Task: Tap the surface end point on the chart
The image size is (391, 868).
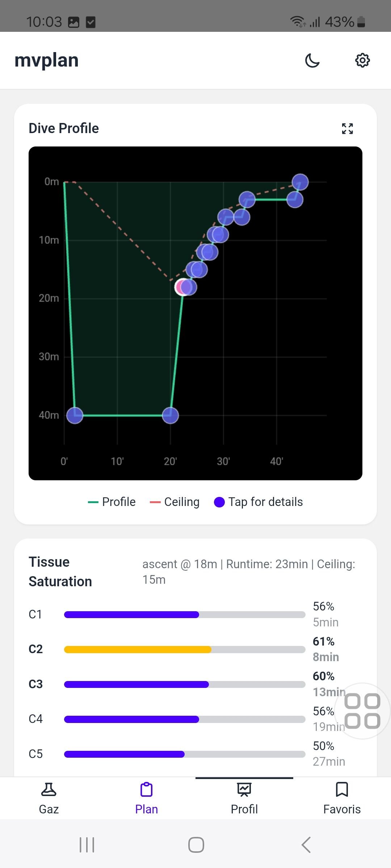Action: [x=300, y=182]
